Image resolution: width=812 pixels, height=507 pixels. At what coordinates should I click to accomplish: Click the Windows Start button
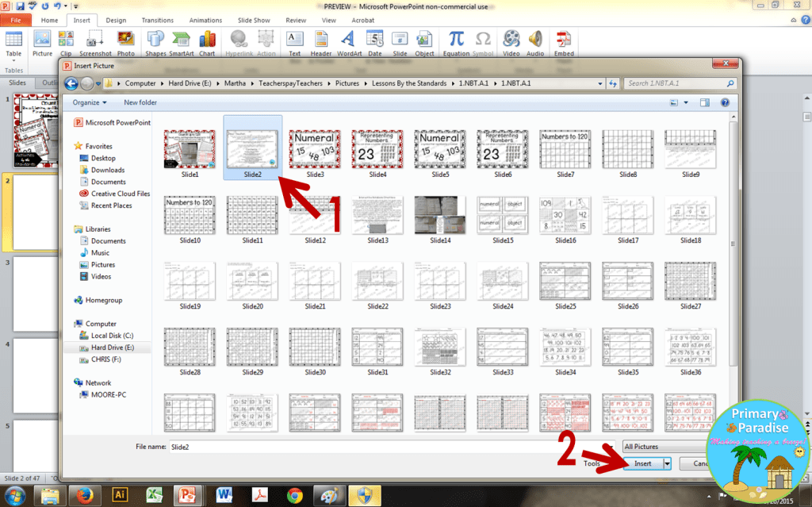coord(14,496)
